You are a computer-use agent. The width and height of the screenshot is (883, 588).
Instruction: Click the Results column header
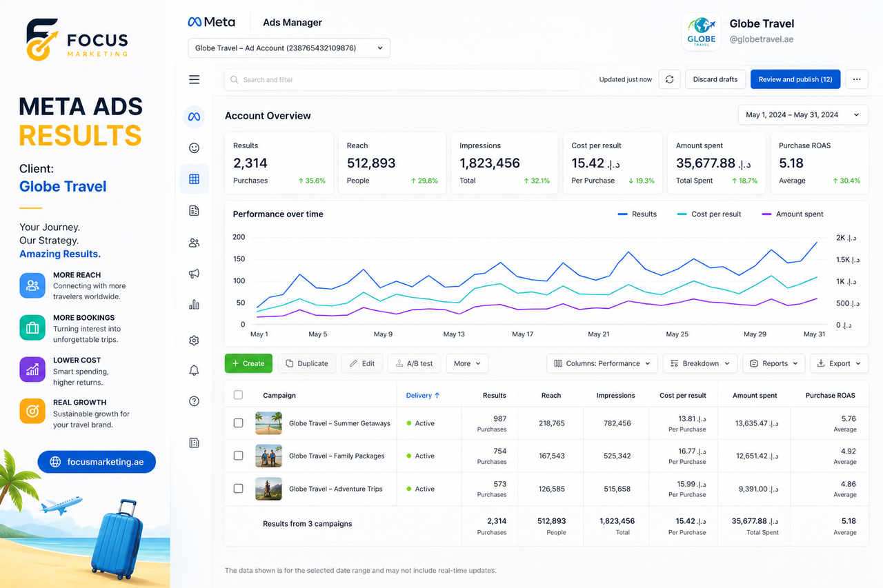click(494, 396)
